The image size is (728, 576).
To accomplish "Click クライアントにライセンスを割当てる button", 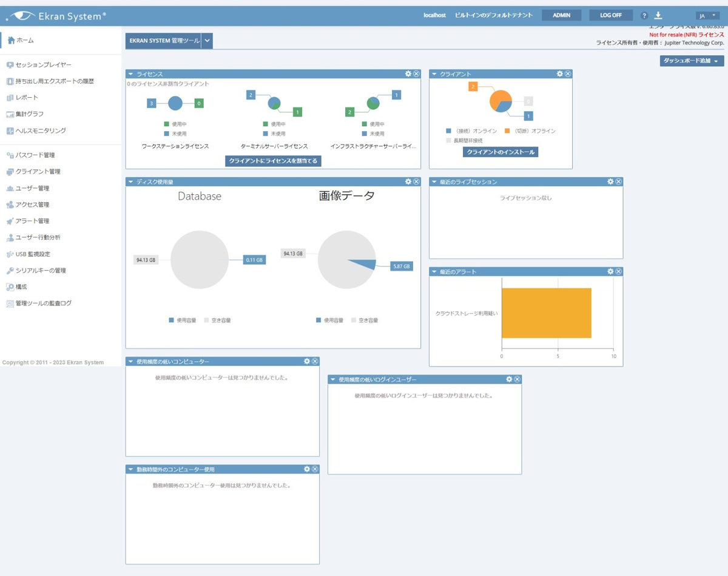I will coord(273,161).
